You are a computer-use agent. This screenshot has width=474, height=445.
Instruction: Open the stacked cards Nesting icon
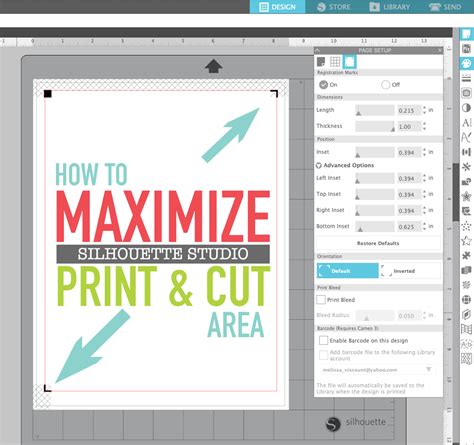tap(467, 270)
